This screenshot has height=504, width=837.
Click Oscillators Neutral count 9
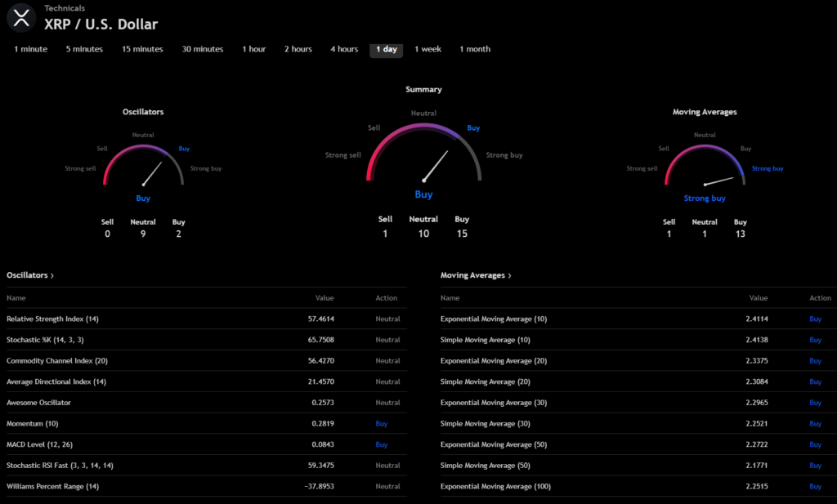pos(143,234)
